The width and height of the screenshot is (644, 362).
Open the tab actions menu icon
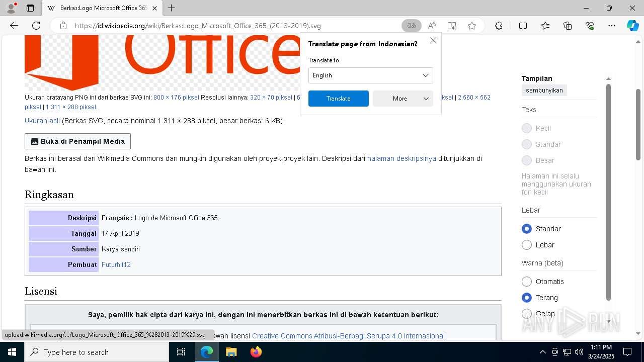(30, 8)
